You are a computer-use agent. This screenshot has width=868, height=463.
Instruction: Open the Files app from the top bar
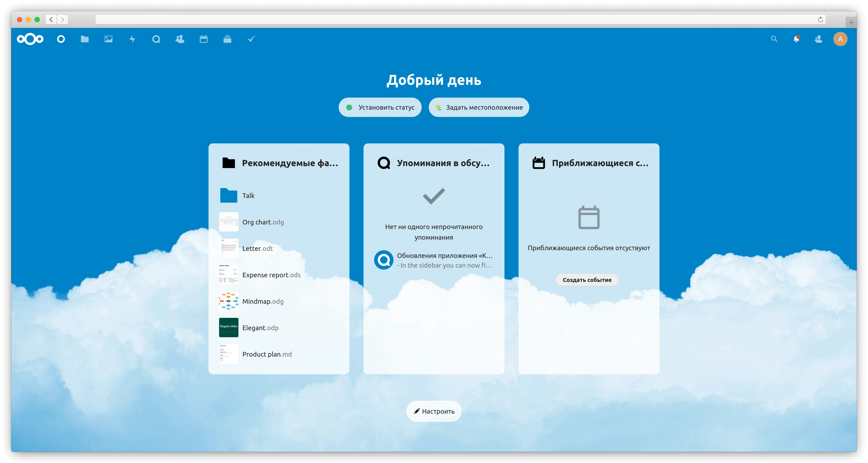[85, 39]
